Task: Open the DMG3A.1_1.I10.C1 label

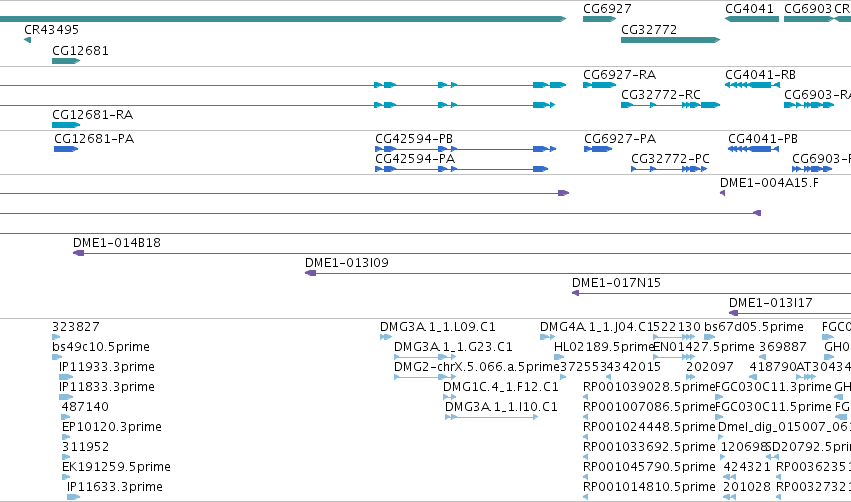Action: point(501,407)
